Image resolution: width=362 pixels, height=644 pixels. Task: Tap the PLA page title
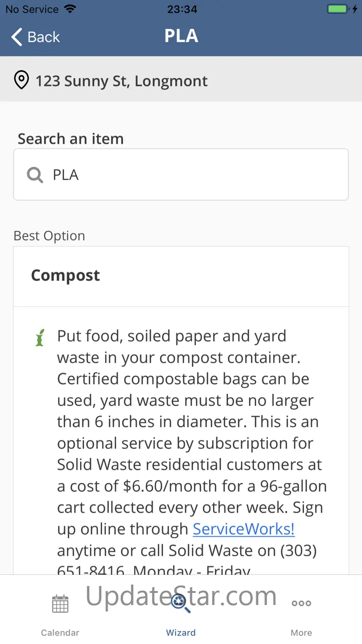(x=181, y=36)
